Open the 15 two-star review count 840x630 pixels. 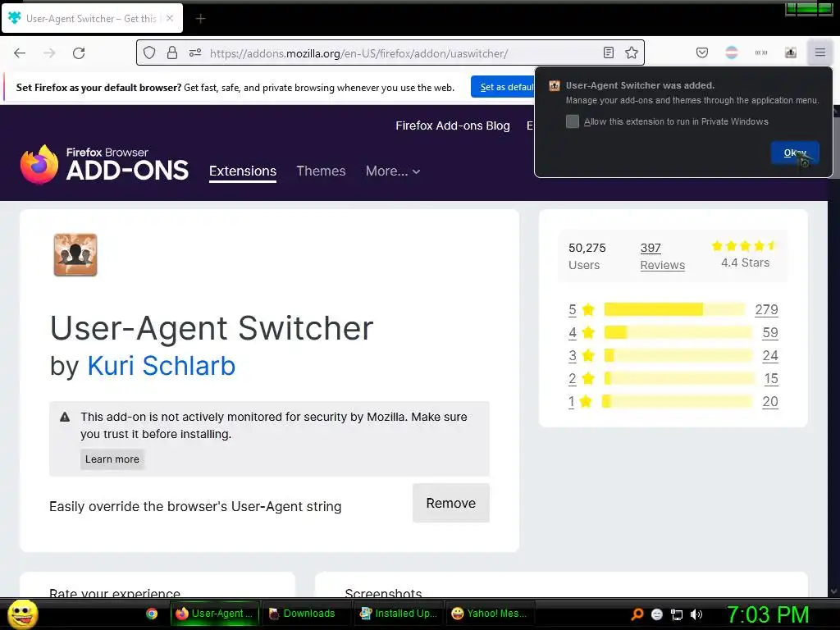coord(771,379)
